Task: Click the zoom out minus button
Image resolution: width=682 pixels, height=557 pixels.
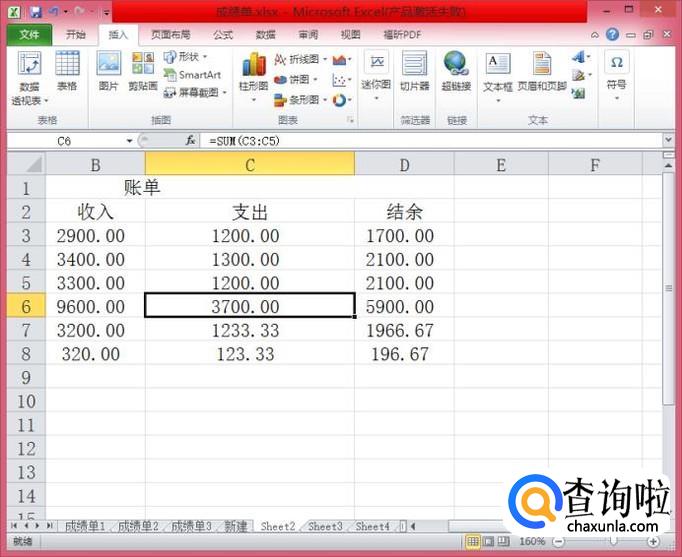Action: tap(559, 541)
